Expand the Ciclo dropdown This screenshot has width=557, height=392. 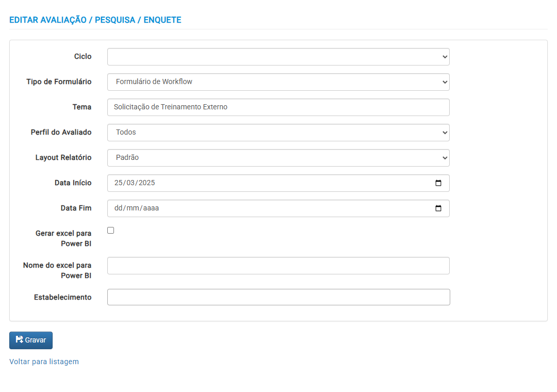coord(278,57)
